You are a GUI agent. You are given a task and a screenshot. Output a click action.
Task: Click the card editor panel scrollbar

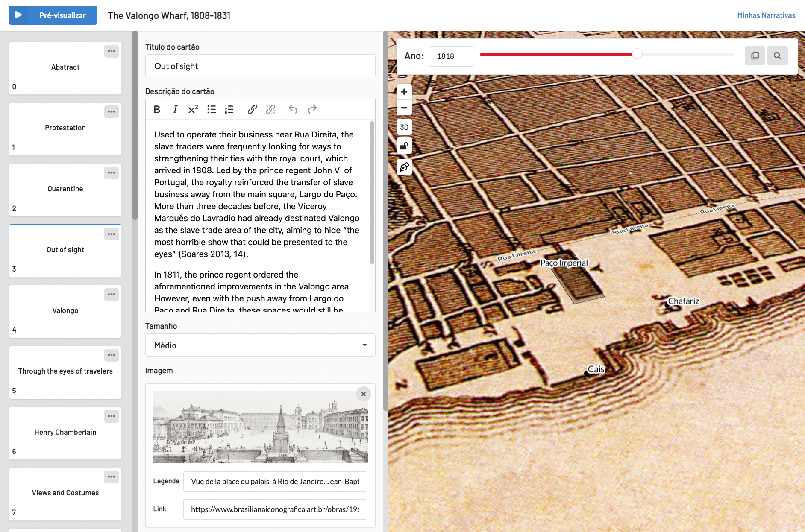pyautogui.click(x=386, y=221)
